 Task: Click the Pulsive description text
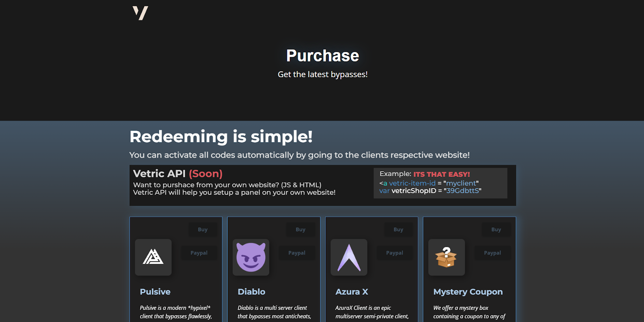pyautogui.click(x=176, y=312)
